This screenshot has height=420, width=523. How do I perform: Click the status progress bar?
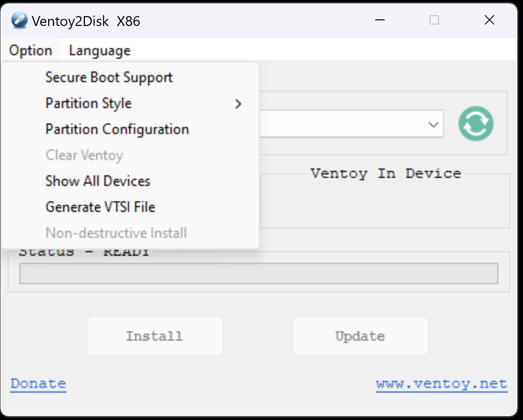(x=259, y=274)
